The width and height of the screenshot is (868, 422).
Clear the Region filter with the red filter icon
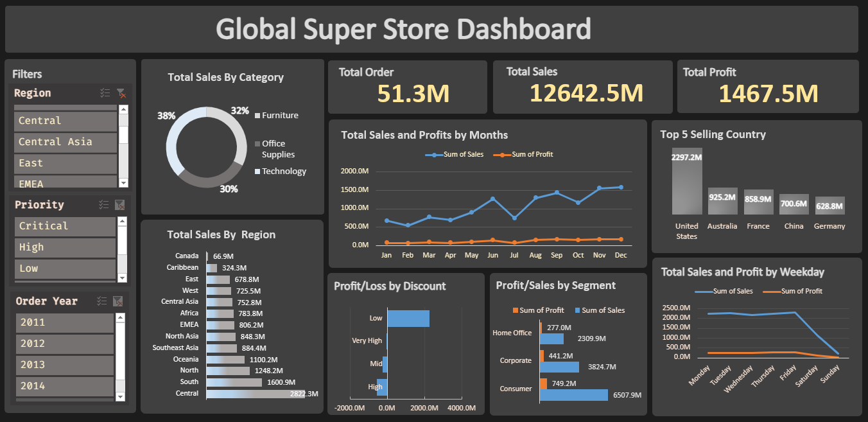pos(121,93)
